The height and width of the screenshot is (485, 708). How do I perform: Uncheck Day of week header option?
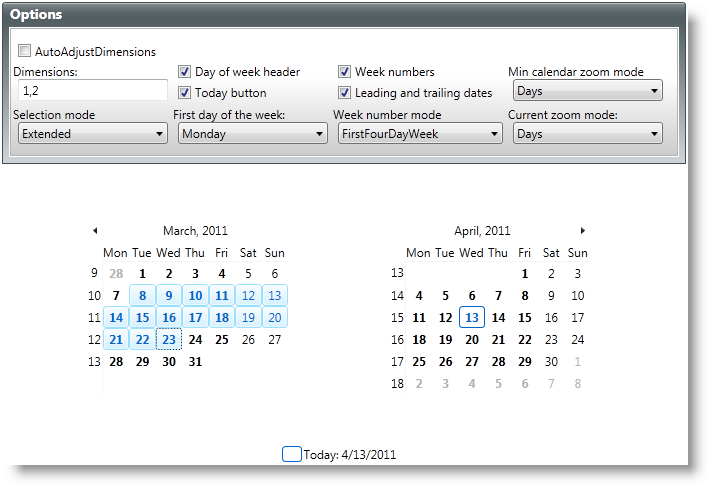point(185,72)
